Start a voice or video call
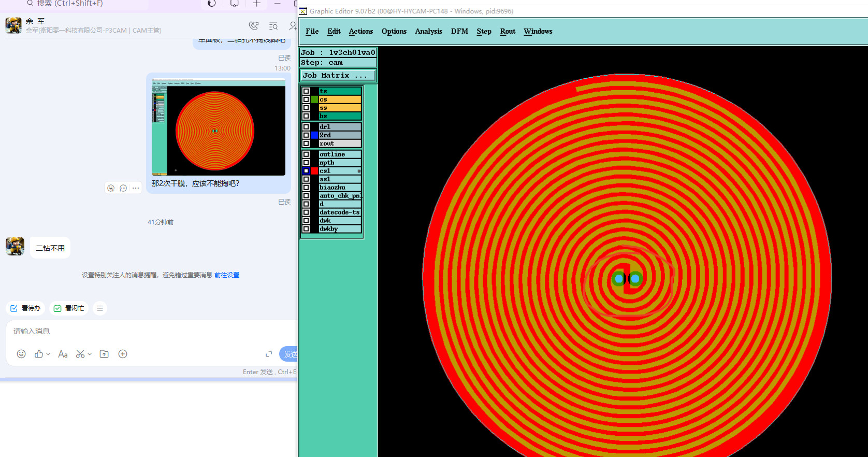Viewport: 868px width, 457px height. coord(253,26)
